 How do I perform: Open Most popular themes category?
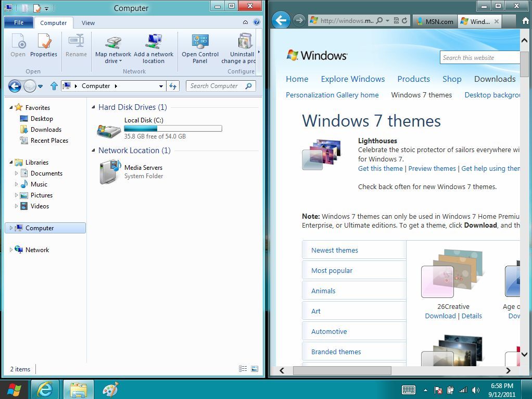pos(354,270)
